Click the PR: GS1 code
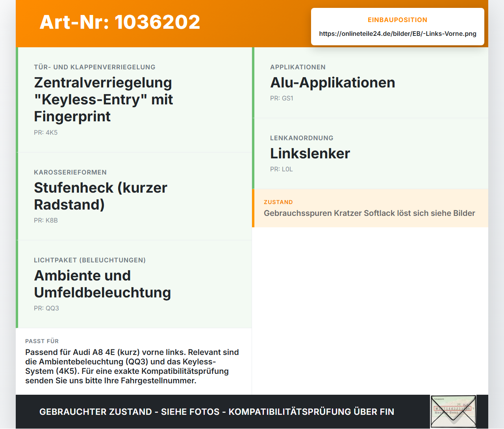This screenshot has width=504, height=429. (x=282, y=98)
